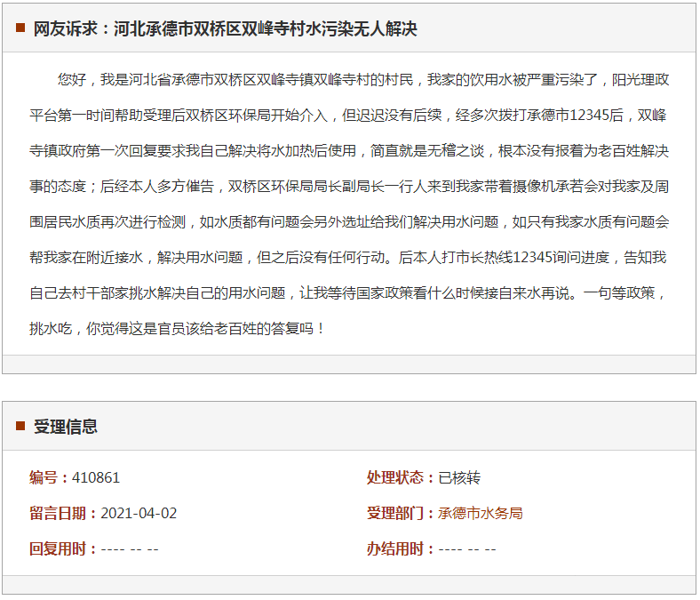Click the first line of the complaint beginning 您好
Screen dimensions: 700x600
pyautogui.click(x=364, y=79)
